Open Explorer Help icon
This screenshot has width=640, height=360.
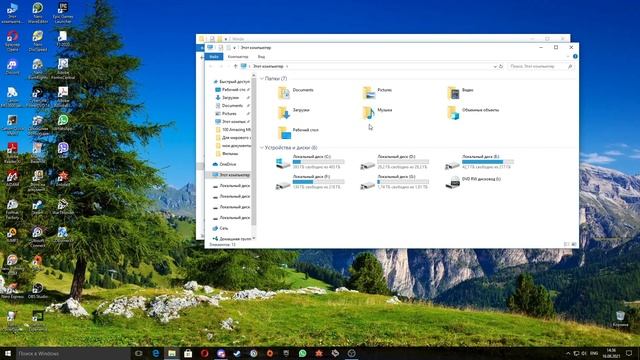575,57
